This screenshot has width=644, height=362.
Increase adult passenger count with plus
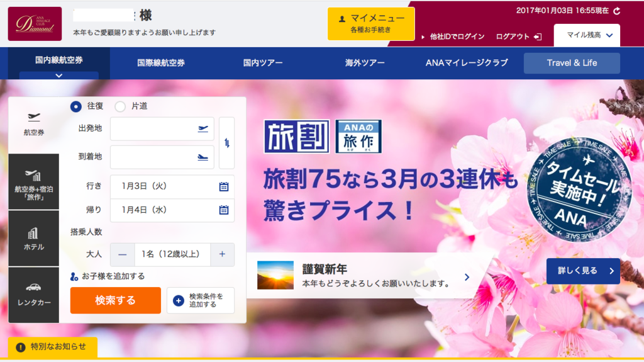coord(222,254)
